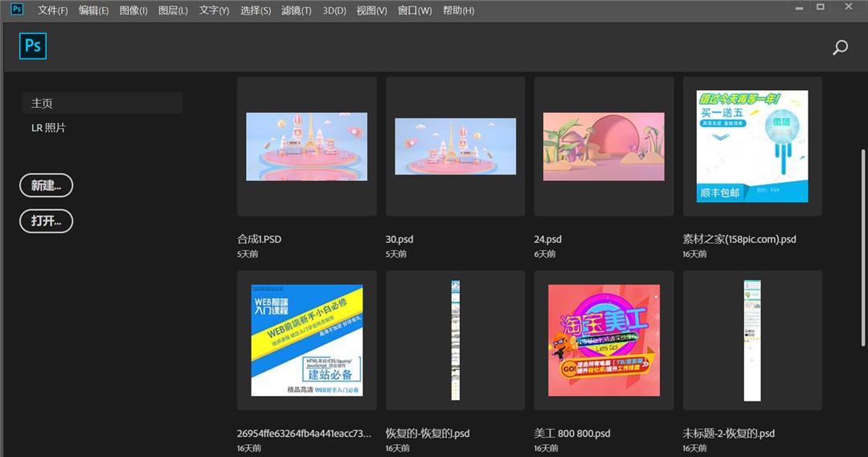Click the large Ps home logo
The width and height of the screenshot is (868, 457).
coord(33,45)
